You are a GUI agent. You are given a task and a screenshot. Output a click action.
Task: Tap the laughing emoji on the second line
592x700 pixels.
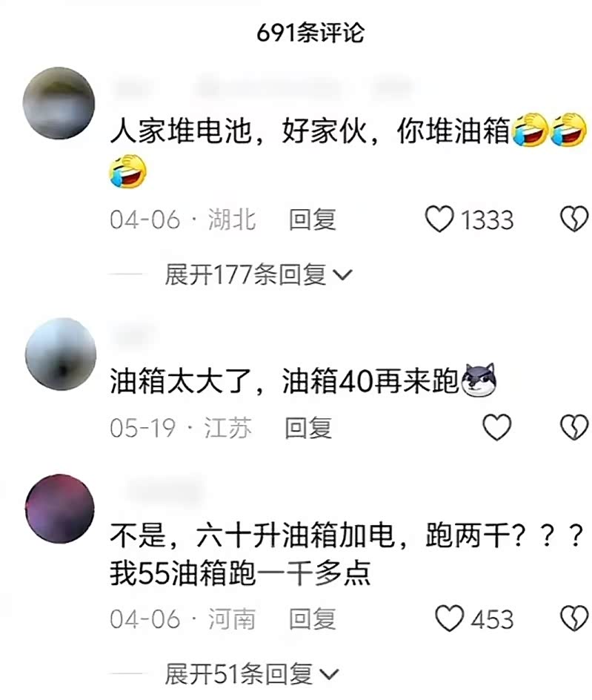(128, 171)
